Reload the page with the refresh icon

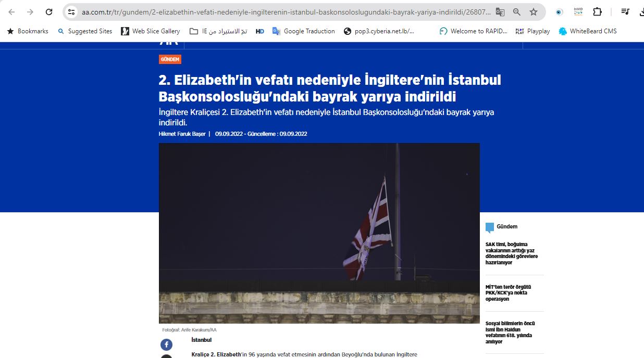(x=49, y=12)
